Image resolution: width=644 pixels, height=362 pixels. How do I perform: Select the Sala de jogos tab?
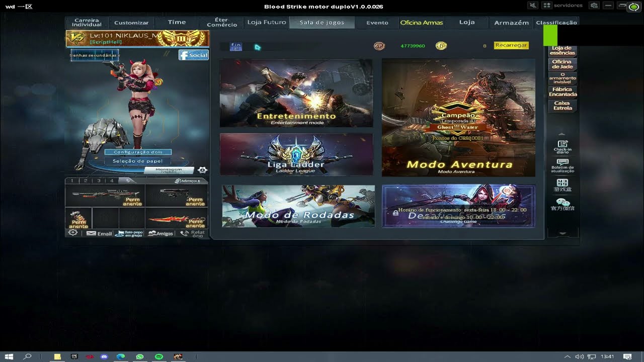coord(322,23)
